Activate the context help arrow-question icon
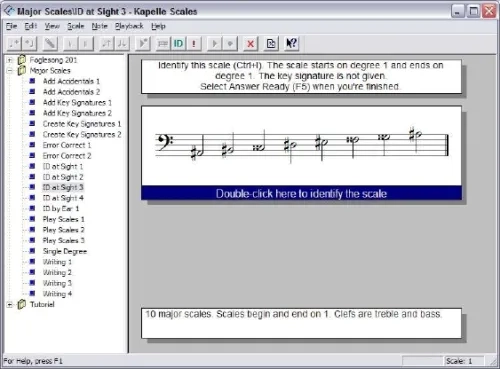This screenshot has width=500, height=369. point(291,43)
